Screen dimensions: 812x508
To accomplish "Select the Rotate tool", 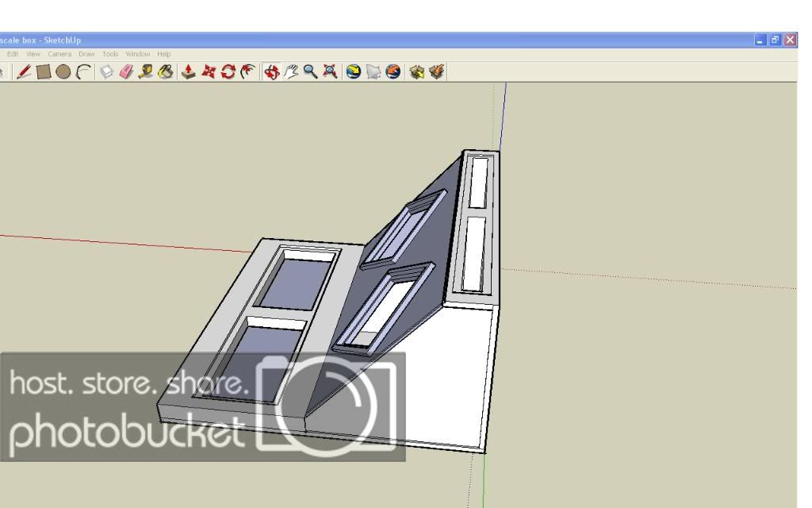I will [x=228, y=71].
